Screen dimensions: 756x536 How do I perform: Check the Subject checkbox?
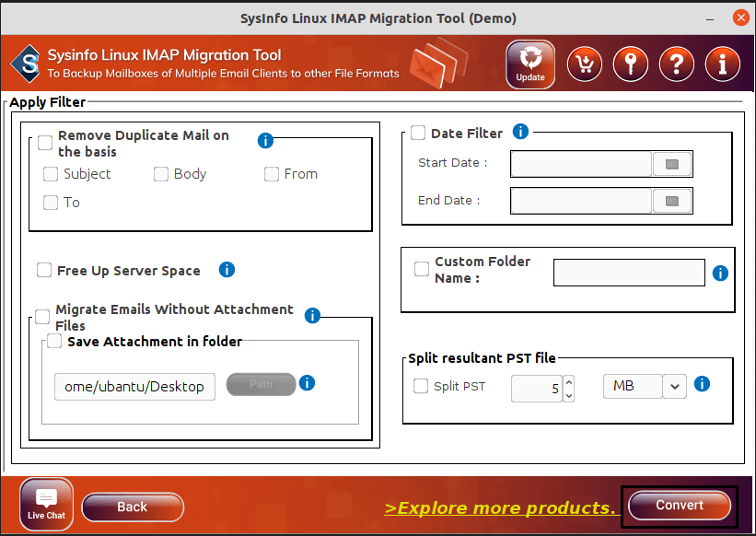click(x=51, y=174)
